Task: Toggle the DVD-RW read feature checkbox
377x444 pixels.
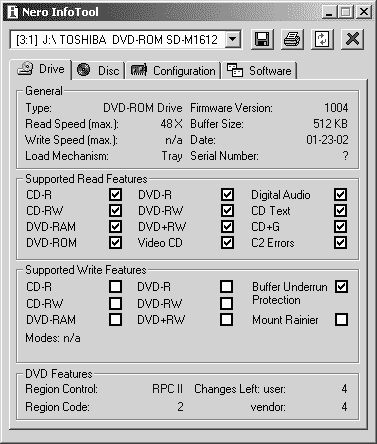Action: click(227, 211)
